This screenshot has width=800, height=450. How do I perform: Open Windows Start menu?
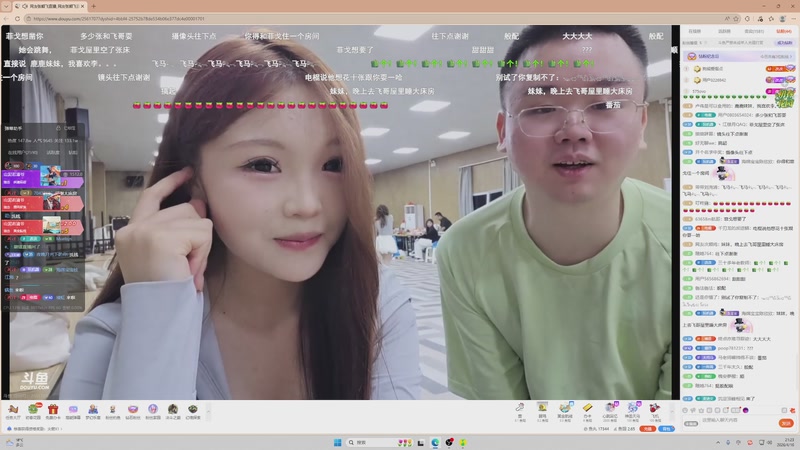(x=337, y=442)
